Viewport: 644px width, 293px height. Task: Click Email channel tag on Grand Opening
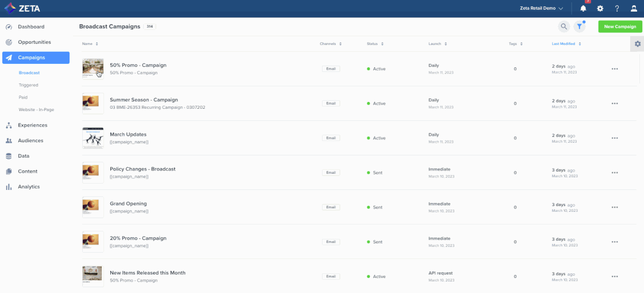(331, 207)
